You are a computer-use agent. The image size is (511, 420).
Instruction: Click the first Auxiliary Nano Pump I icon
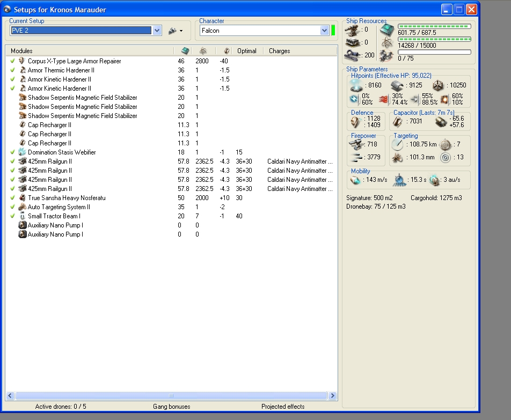22,225
